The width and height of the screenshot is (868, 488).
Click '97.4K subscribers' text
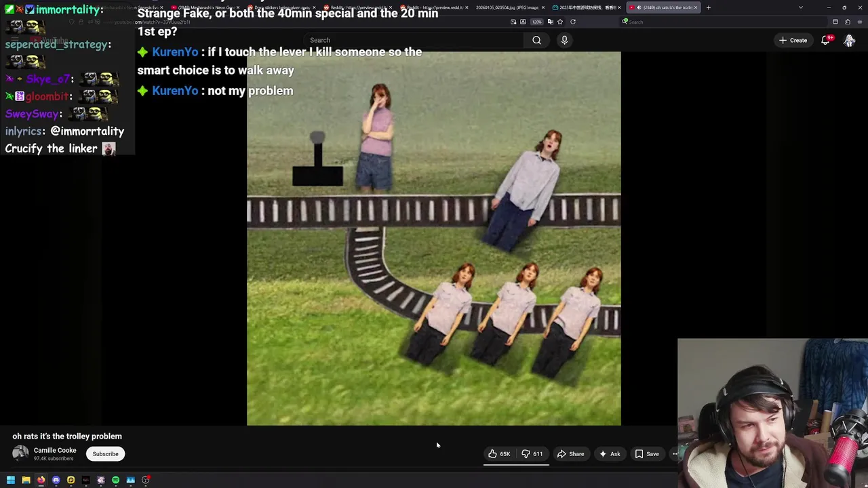pyautogui.click(x=54, y=459)
